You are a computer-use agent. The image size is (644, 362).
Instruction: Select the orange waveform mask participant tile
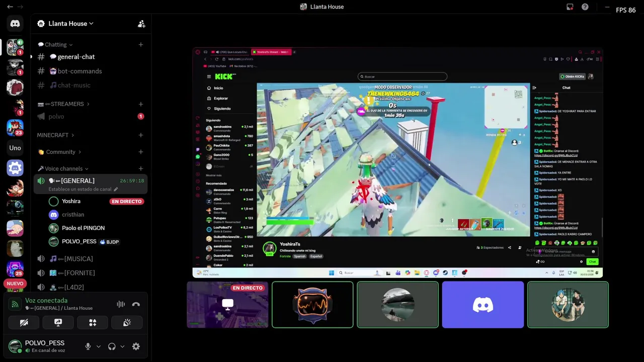point(312,305)
